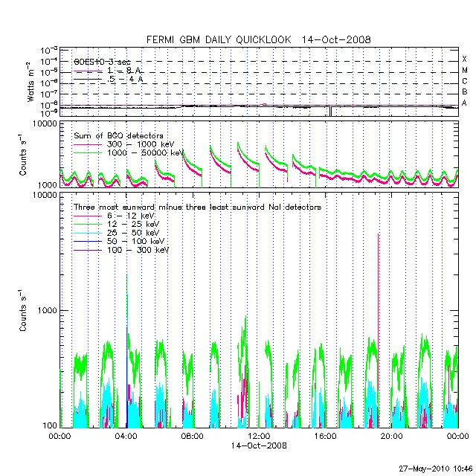Click the '10000' tick label of the NaI panel
Screen dimensions: 476x476
coord(45,195)
